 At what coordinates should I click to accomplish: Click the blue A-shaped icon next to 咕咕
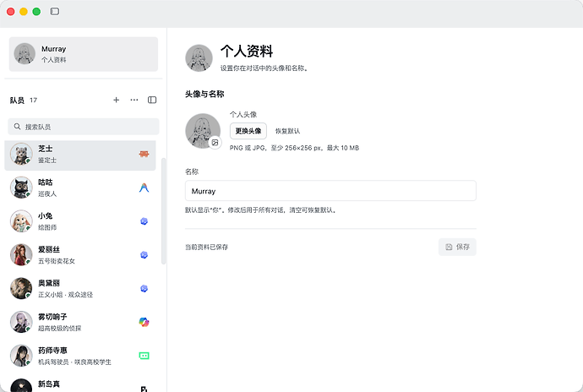click(x=144, y=188)
